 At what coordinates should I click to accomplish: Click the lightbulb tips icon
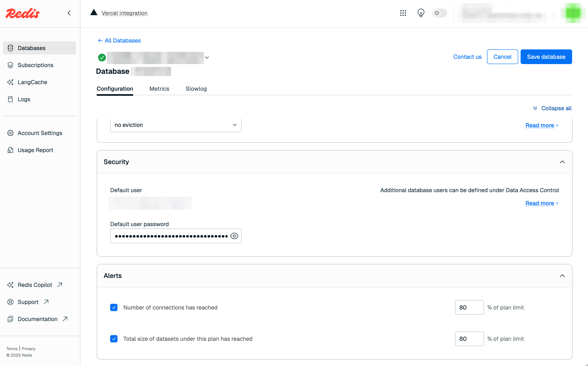(421, 13)
